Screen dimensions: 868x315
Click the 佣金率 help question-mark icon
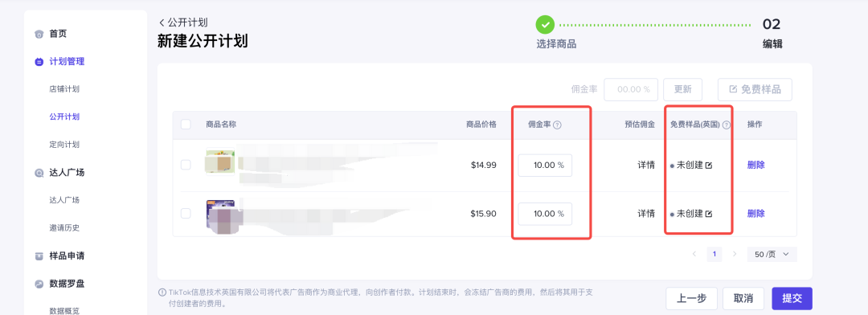point(558,125)
